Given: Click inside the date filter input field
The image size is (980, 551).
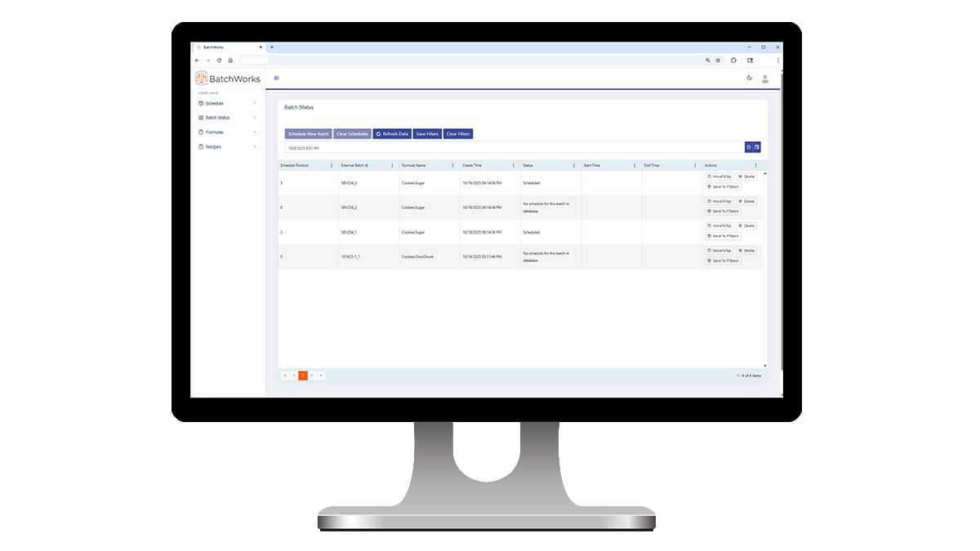Looking at the screenshot, I should tap(408, 147).
